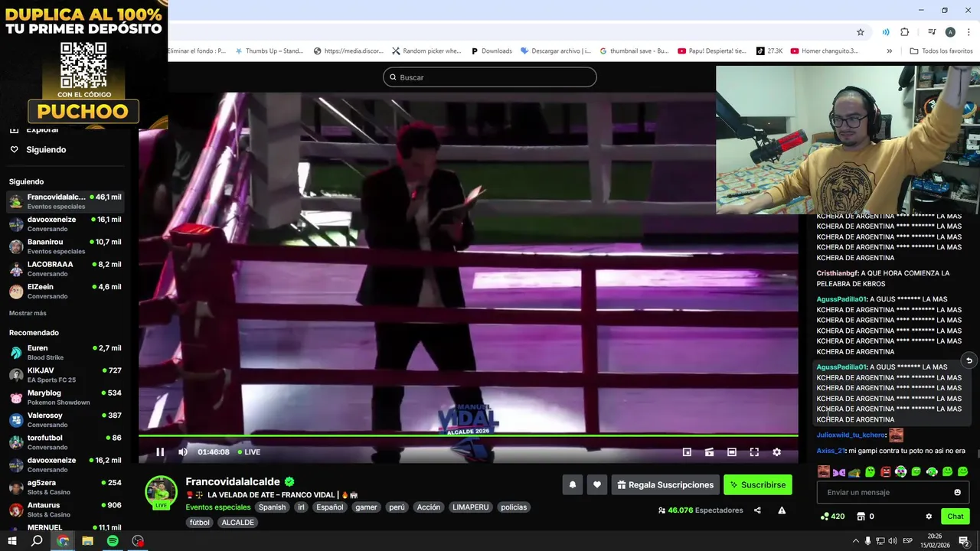Bookmark this page with star icon
The width and height of the screenshot is (980, 551).
tap(861, 32)
